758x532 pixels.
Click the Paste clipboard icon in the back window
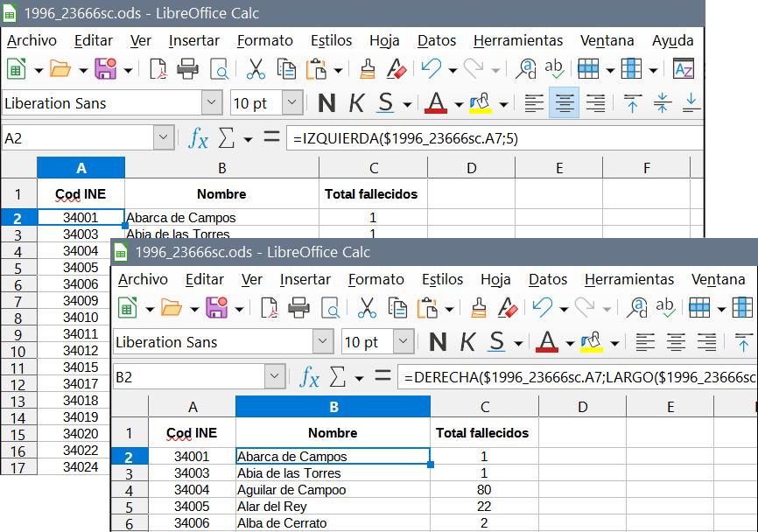tap(316, 69)
